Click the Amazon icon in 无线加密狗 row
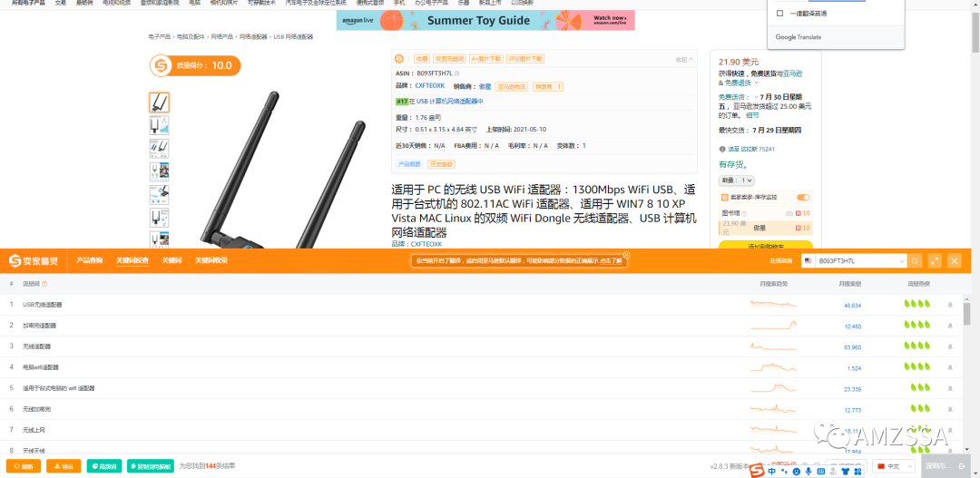980x478 pixels. [x=951, y=409]
